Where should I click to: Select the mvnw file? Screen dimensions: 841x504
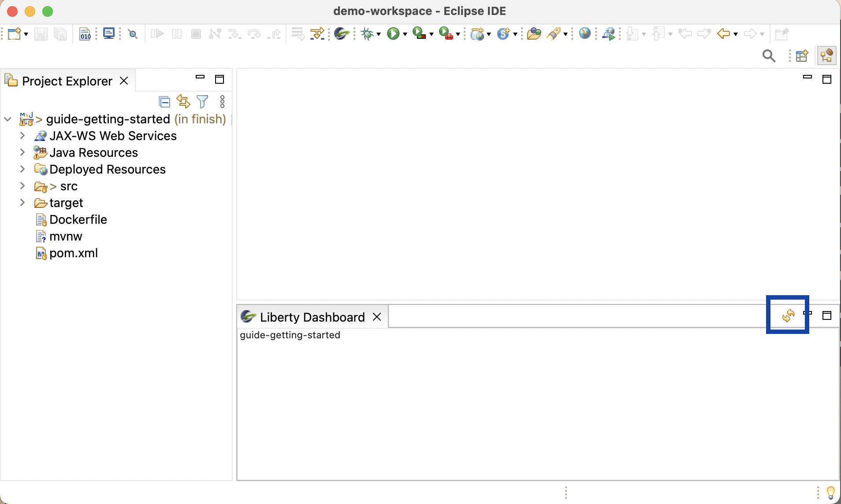66,236
